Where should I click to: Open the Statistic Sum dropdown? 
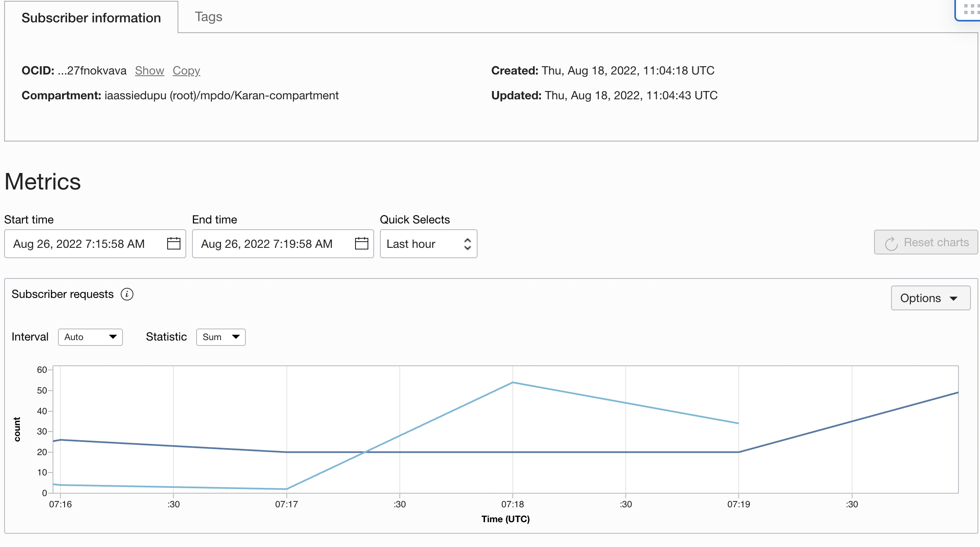tap(221, 337)
